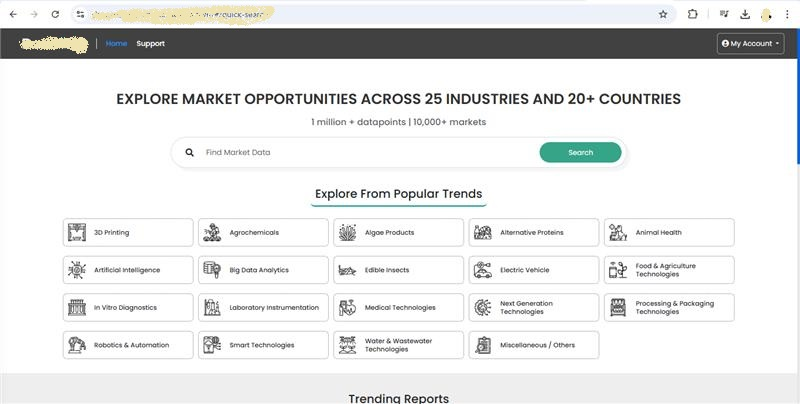Bookmark this page with star icon

coord(663,14)
